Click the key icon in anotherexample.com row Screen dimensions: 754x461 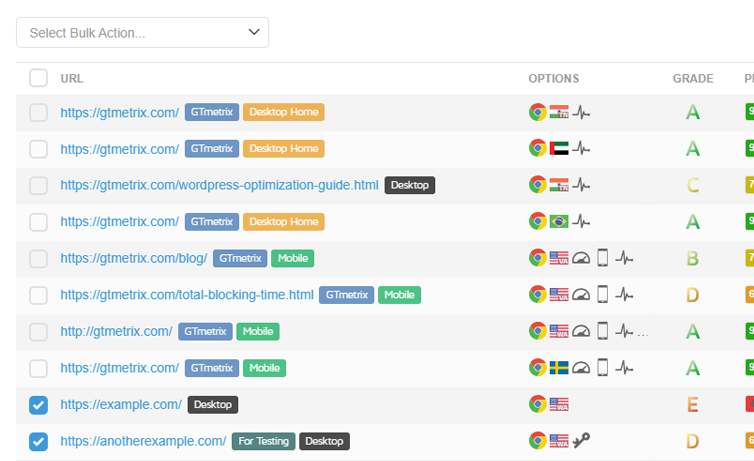(581, 441)
